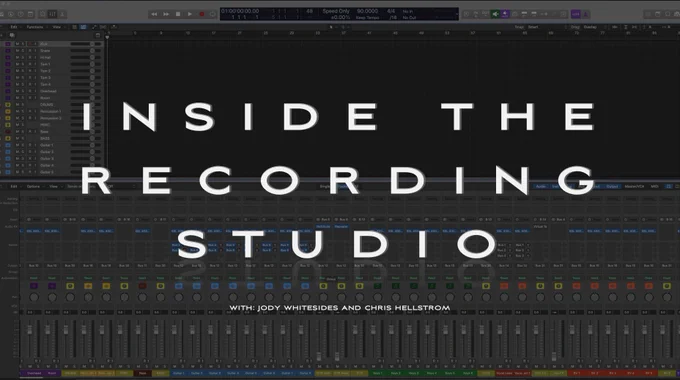Screen dimensions: 680x380
Task: Start playback with the play button
Action: (190, 14)
